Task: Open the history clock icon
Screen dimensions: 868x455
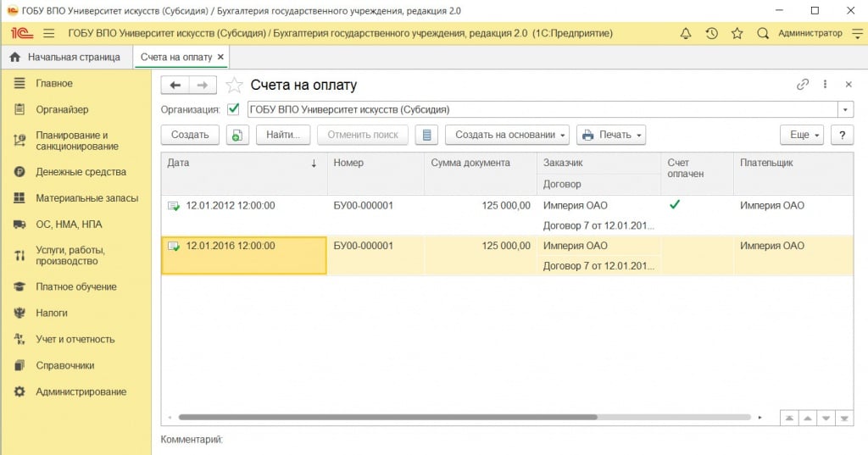Action: click(x=711, y=33)
